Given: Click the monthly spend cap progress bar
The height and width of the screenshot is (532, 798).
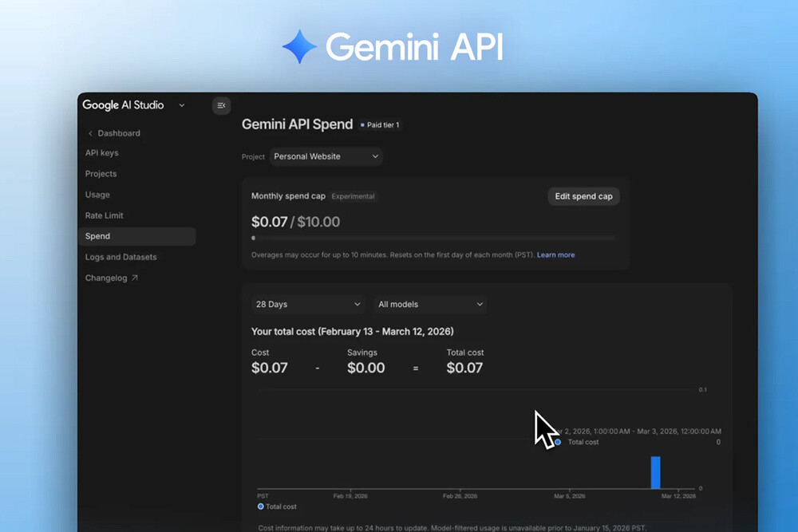Looking at the screenshot, I should (433, 238).
